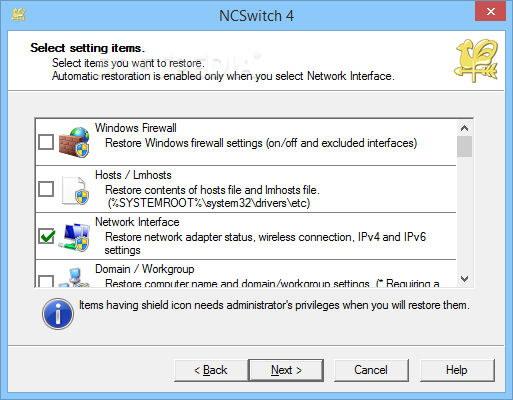This screenshot has width=513, height=400.
Task: Click the scrollbar thumb in settings list
Action: tap(464, 146)
